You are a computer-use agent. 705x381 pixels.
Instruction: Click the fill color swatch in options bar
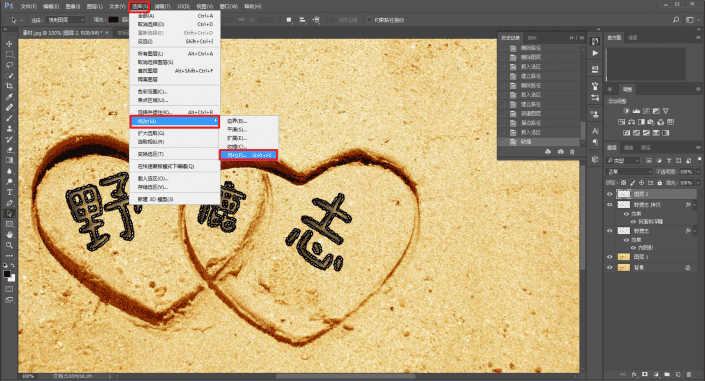coord(113,20)
